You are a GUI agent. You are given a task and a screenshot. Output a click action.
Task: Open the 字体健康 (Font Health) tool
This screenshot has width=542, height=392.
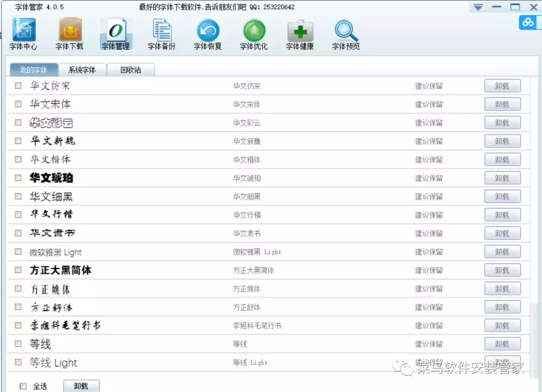299,33
